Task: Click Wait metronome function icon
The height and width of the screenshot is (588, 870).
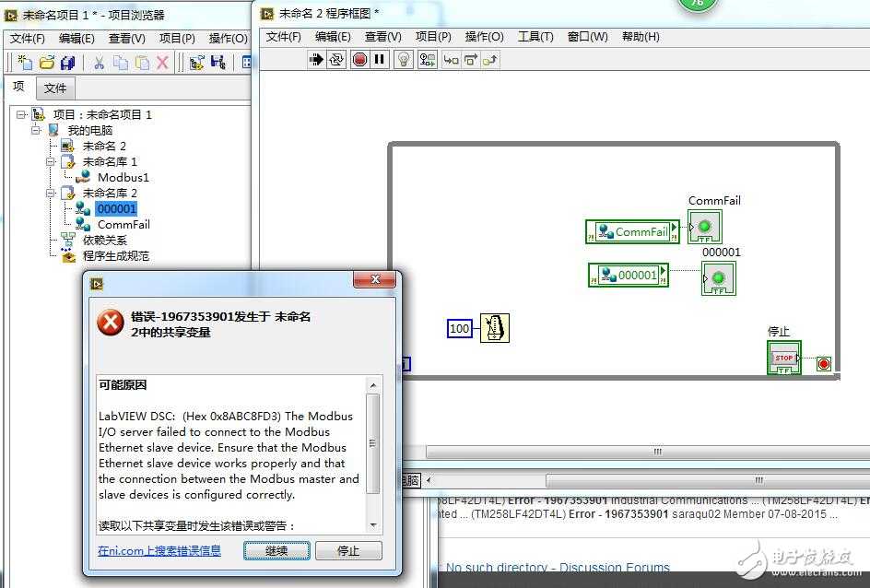Action: coord(494,328)
